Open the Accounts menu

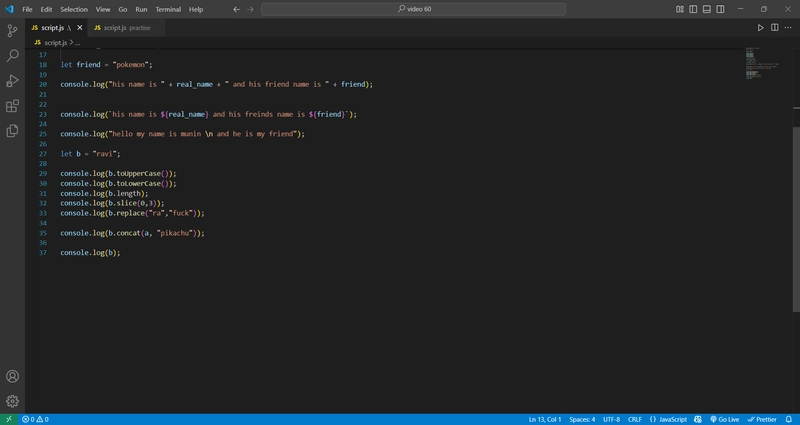pyautogui.click(x=12, y=376)
